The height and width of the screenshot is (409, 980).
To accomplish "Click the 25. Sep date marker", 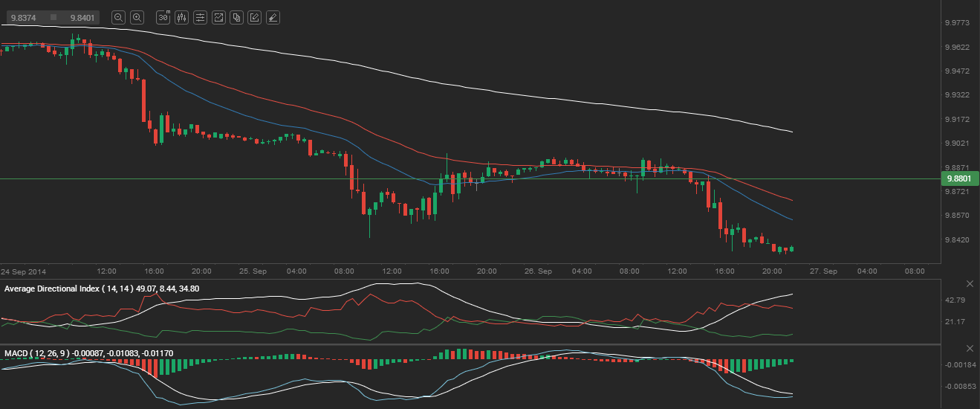I will 254,271.
